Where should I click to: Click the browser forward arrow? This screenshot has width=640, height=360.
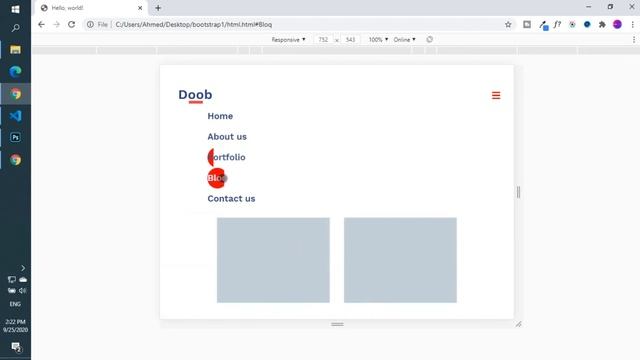[56, 24]
